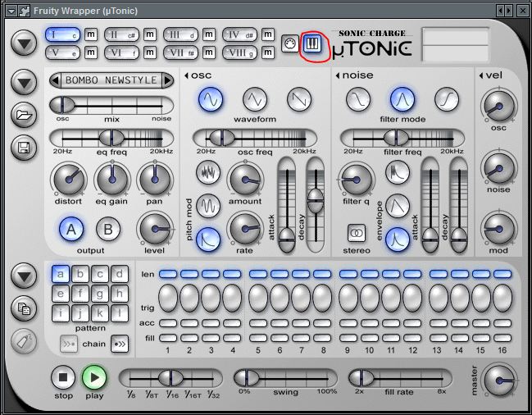The height and width of the screenshot is (415, 532).
Task: Select output A
Action: 71,230
